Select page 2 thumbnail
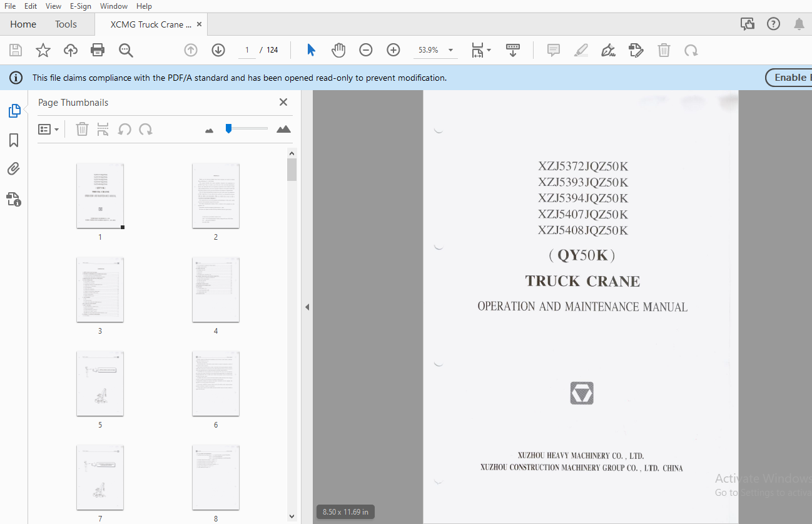The width and height of the screenshot is (812, 524). (x=216, y=196)
